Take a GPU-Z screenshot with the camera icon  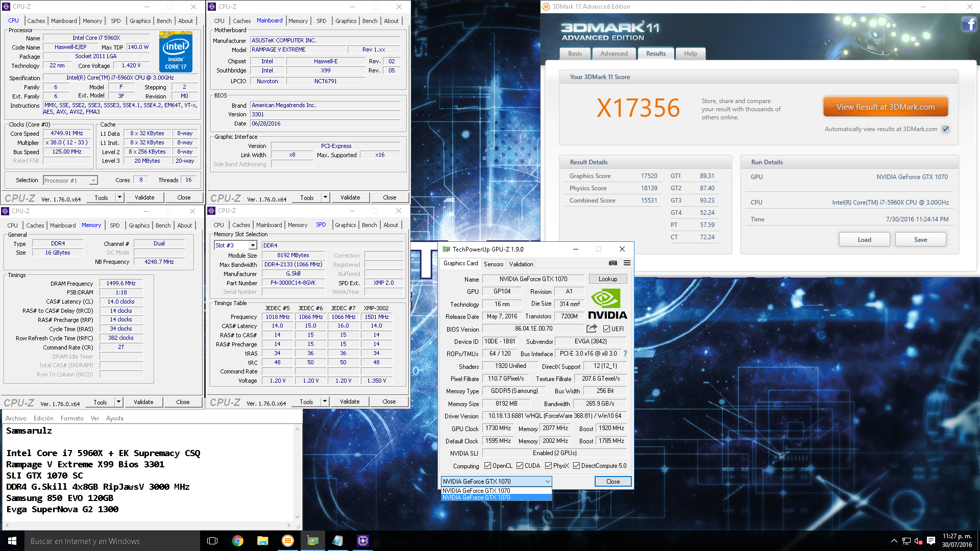(612, 263)
